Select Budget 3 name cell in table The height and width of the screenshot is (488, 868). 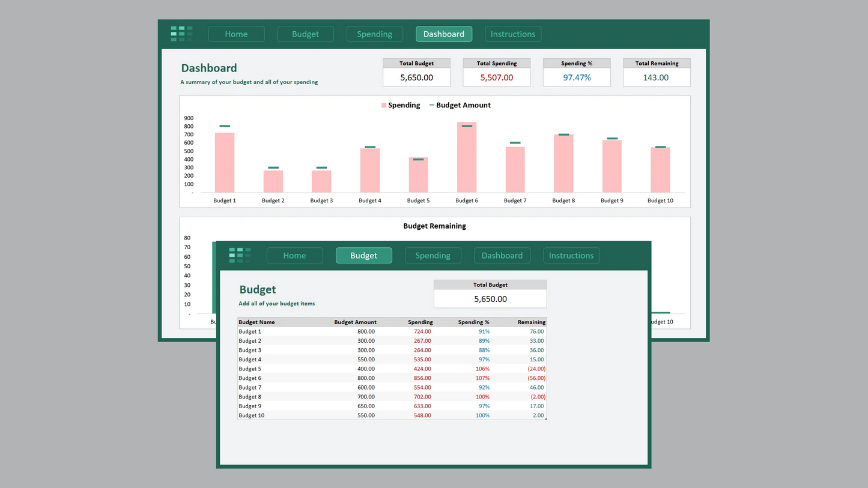click(x=250, y=350)
